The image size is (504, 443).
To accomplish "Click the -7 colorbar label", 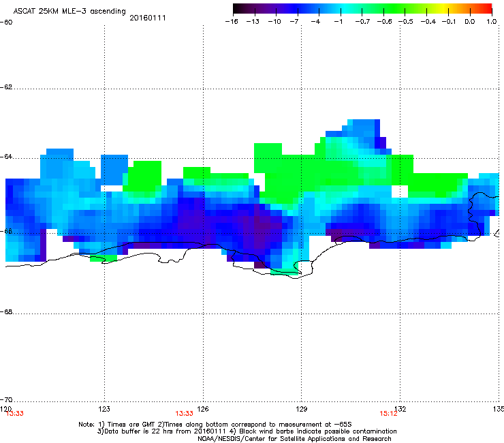I will coord(294,22).
